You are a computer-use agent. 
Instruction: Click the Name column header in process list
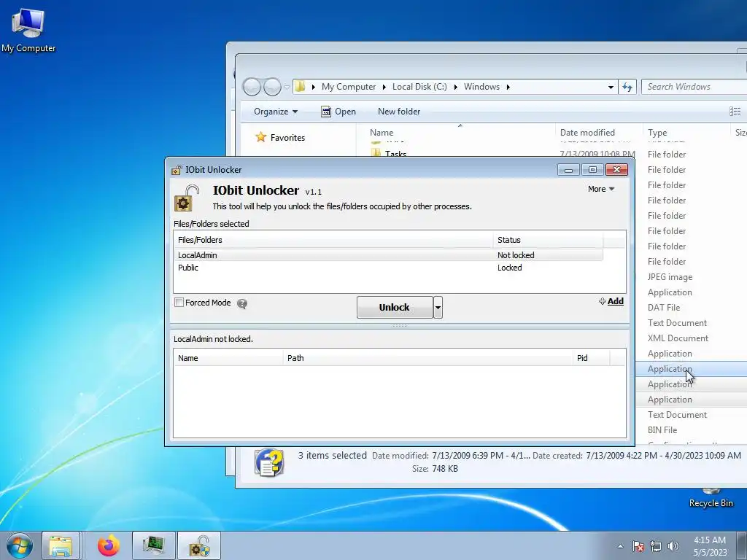tap(228, 358)
